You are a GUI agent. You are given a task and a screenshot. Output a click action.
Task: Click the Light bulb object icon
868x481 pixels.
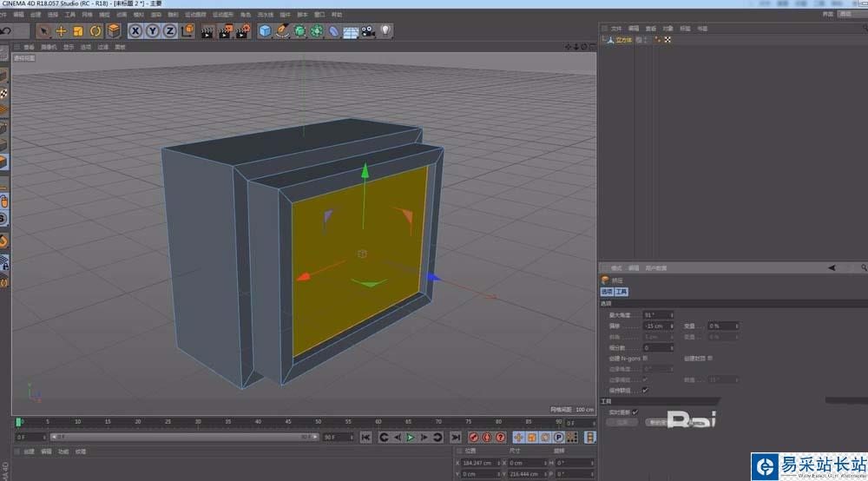(x=385, y=31)
